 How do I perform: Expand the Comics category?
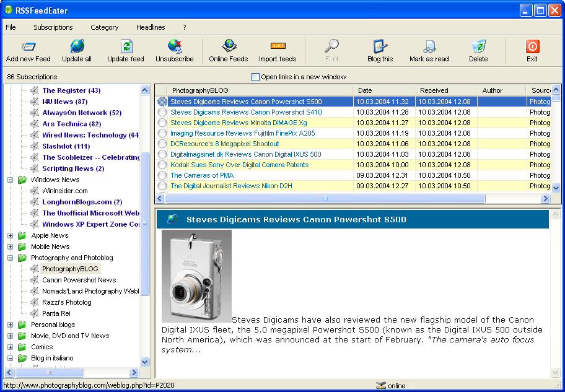(x=11, y=347)
